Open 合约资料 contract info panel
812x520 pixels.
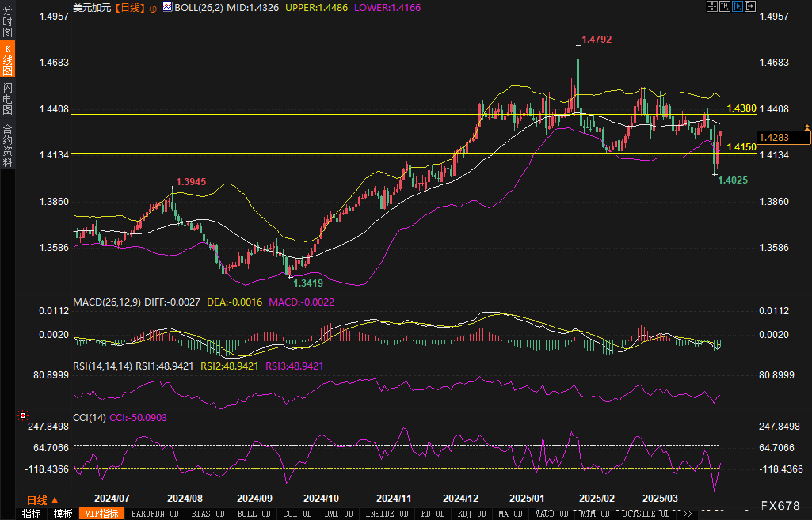(x=7, y=145)
